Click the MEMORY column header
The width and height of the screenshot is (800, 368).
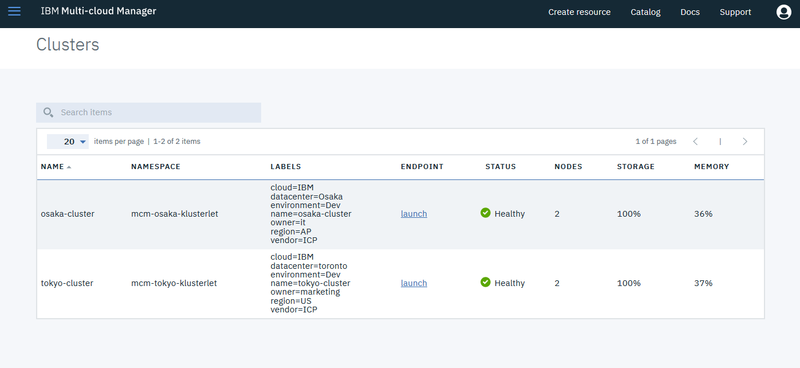712,166
